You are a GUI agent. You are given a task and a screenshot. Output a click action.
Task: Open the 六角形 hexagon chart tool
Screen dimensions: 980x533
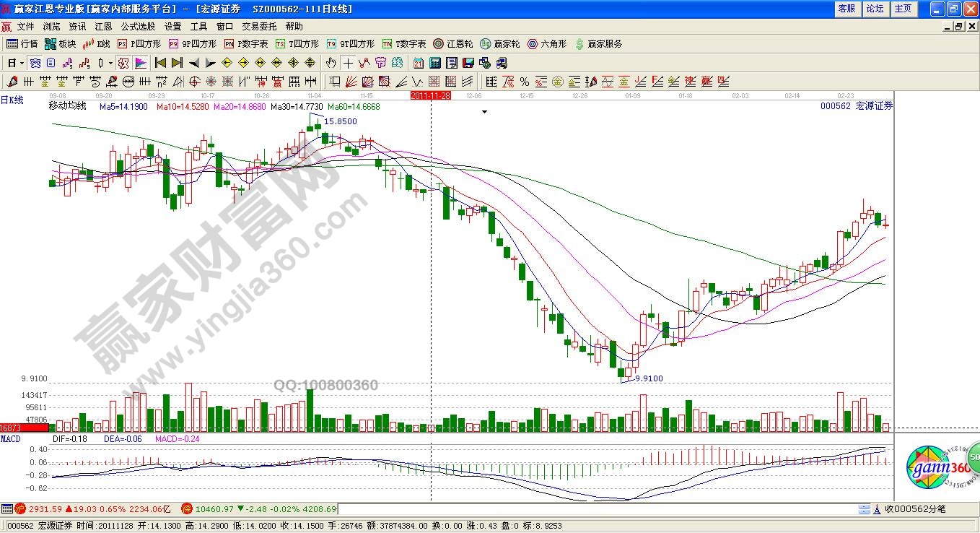[x=549, y=44]
